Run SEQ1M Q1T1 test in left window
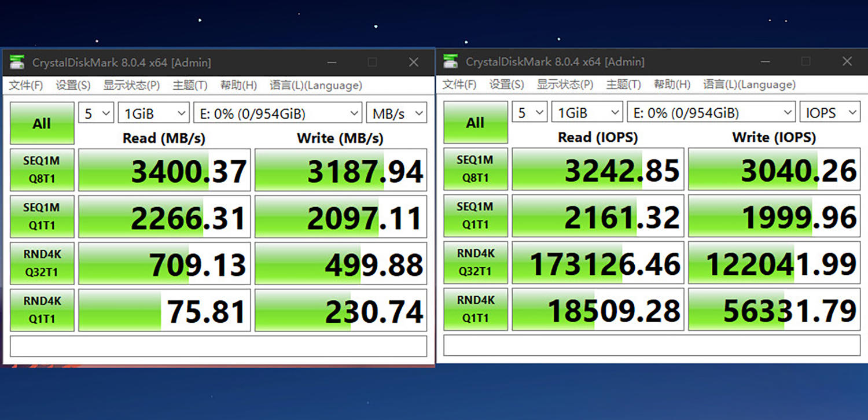The image size is (868, 420). (x=42, y=217)
